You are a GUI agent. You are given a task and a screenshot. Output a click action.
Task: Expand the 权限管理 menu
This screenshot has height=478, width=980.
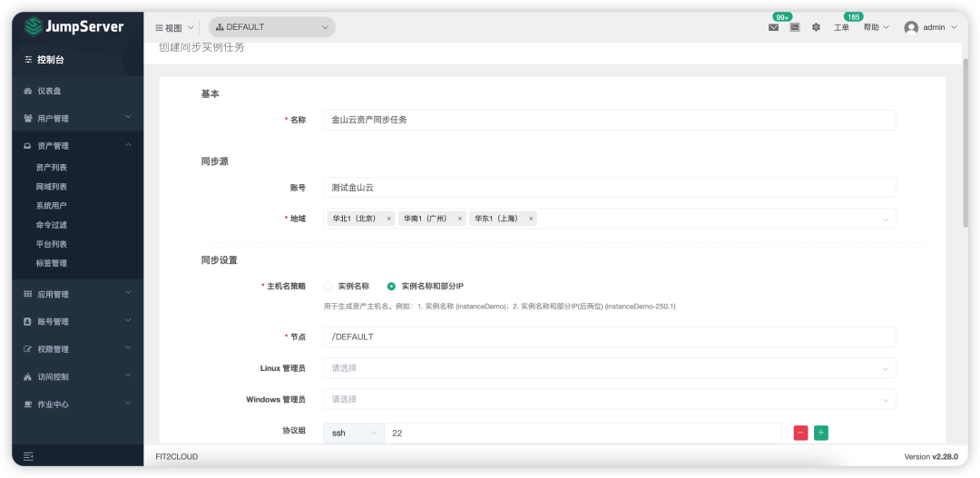point(77,349)
